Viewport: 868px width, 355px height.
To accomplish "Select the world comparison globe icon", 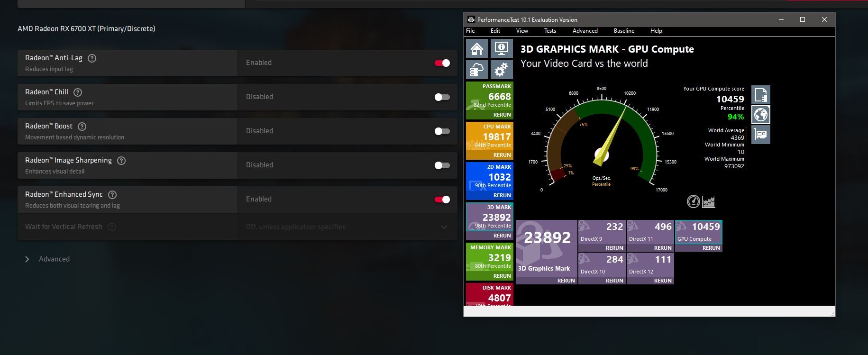I will click(761, 115).
